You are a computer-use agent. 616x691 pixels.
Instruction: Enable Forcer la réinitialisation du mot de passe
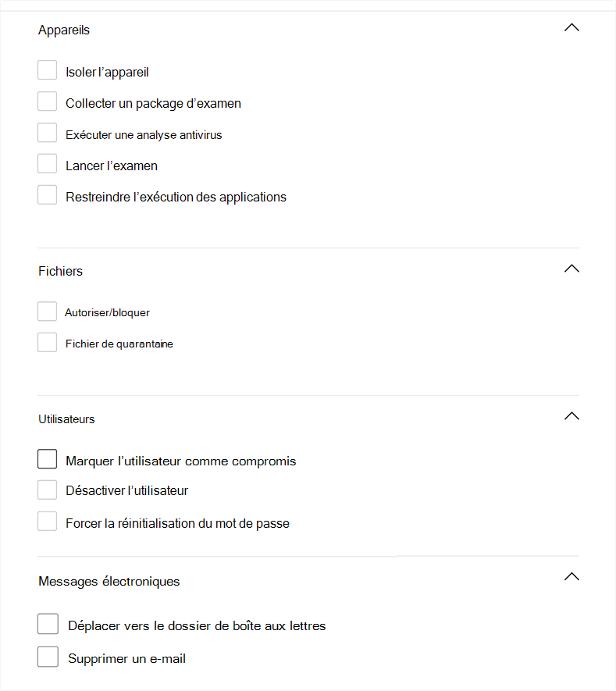coord(48,522)
